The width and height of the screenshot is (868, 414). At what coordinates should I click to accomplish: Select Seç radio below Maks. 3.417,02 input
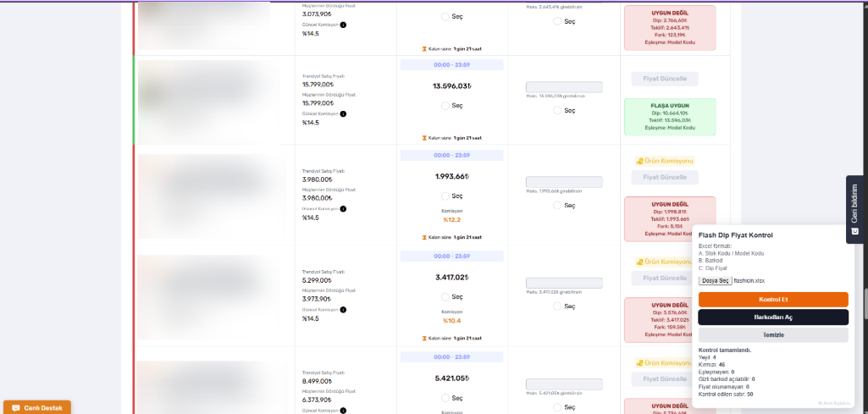pos(557,306)
